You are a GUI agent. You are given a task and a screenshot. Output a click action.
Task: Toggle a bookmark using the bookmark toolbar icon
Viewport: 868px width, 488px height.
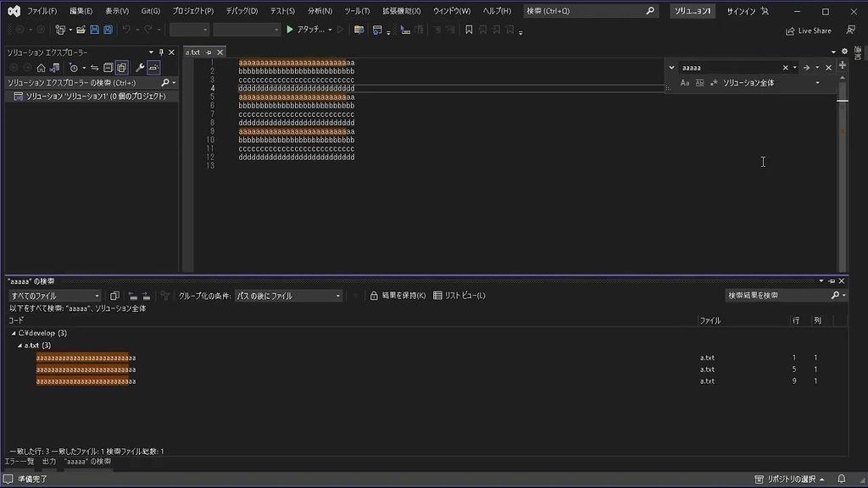point(470,30)
